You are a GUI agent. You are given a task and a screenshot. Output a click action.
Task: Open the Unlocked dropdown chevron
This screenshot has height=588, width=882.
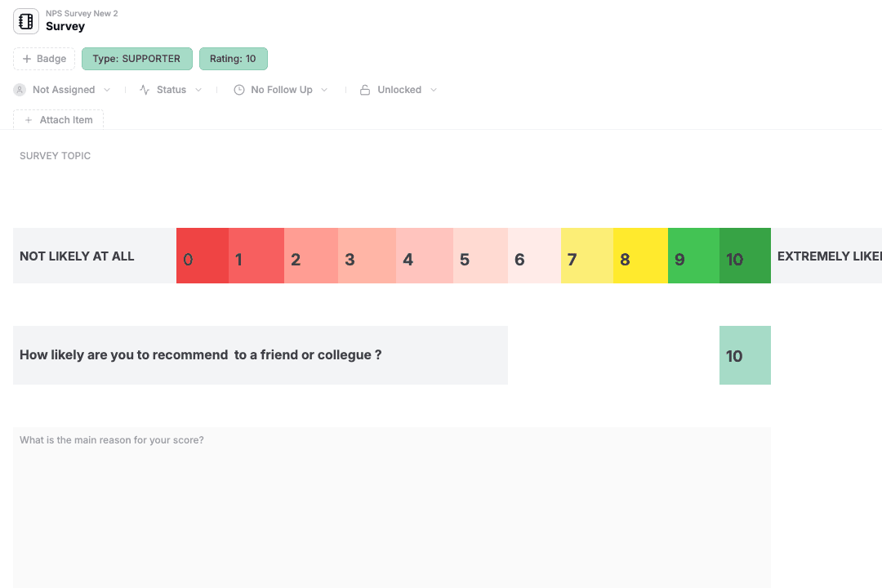tap(434, 90)
